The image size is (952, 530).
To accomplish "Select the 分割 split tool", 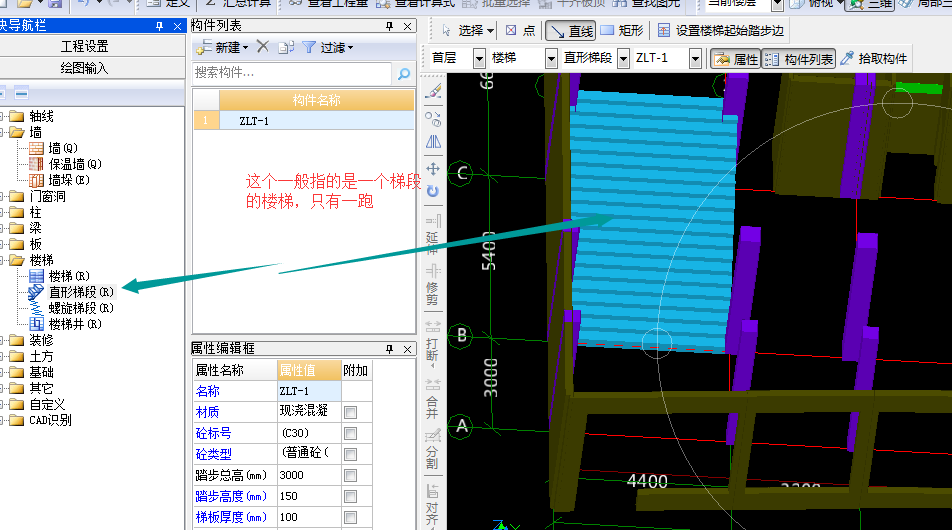I will coord(432,449).
